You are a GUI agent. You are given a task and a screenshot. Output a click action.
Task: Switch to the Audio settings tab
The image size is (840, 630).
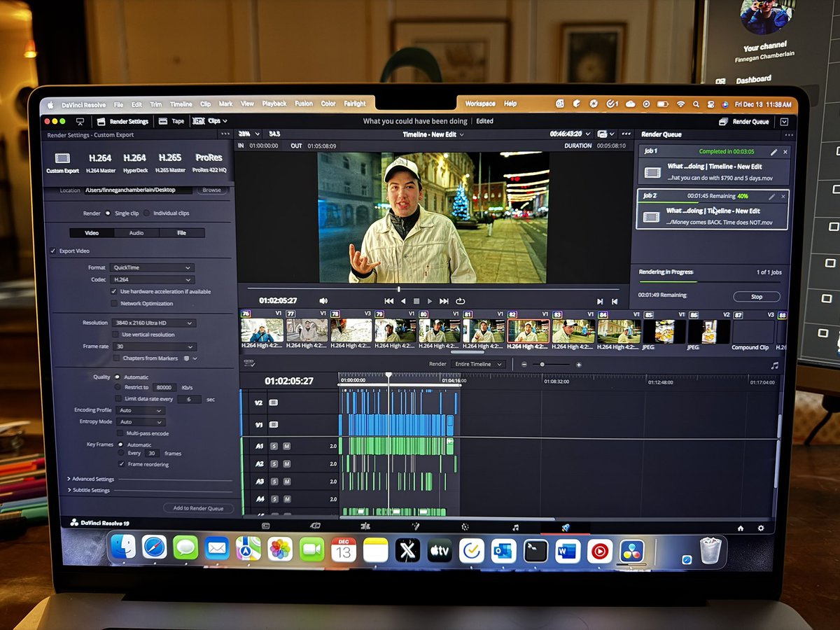pyautogui.click(x=136, y=233)
